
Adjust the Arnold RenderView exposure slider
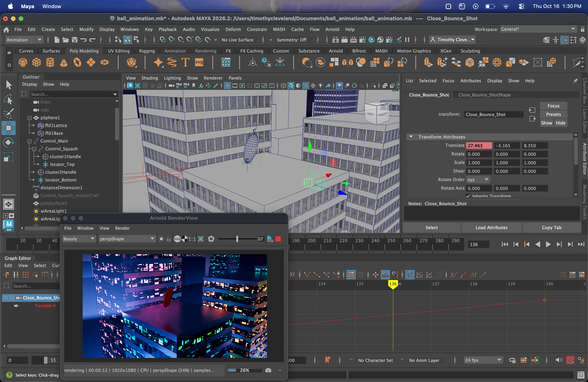[237, 239]
